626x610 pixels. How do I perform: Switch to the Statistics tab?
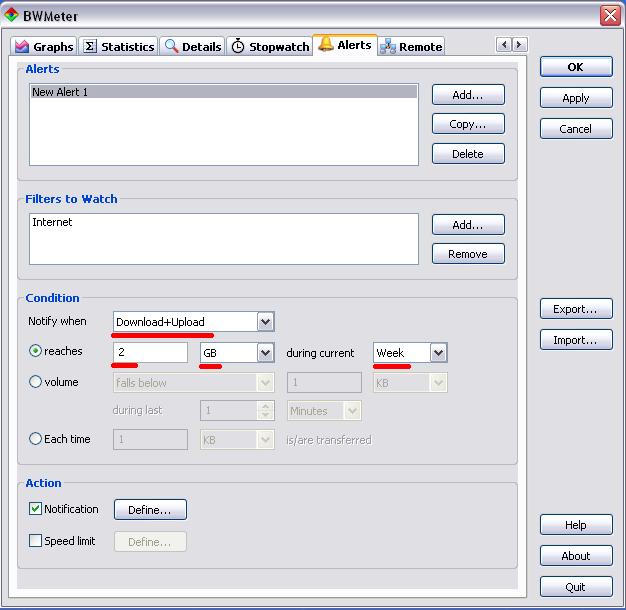(118, 47)
